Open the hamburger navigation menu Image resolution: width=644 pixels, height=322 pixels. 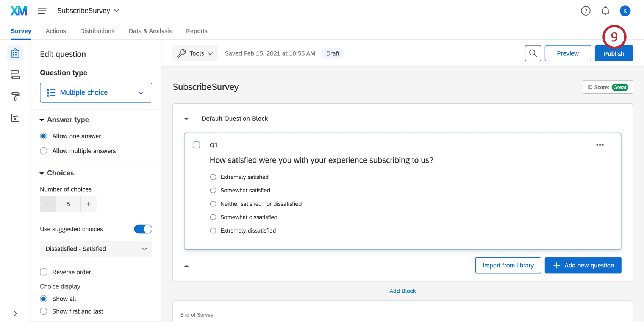coord(42,11)
